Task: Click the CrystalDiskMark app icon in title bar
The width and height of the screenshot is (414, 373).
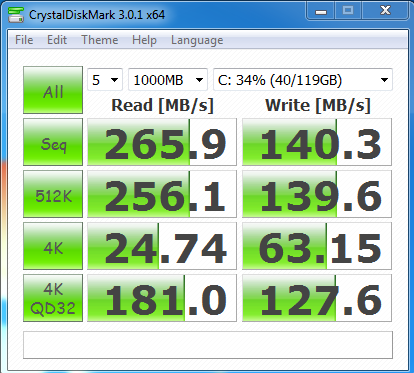Action: pyautogui.click(x=16, y=15)
